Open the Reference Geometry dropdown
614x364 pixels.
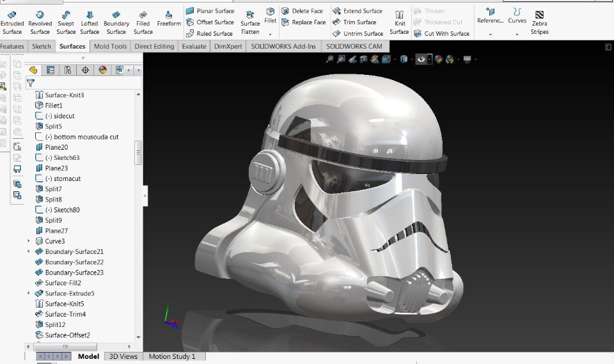[x=490, y=34]
